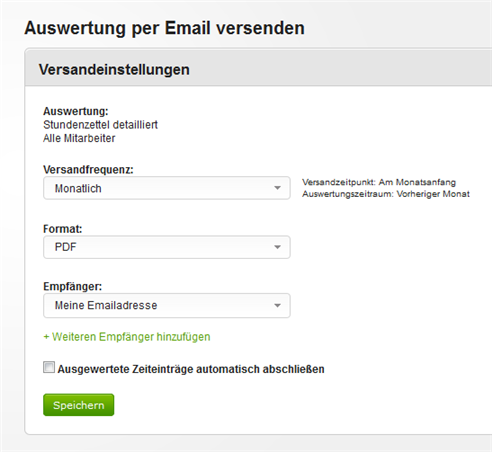Select the Stundenzettel detailliert text
The height and width of the screenshot is (452, 492).
pyautogui.click(x=100, y=125)
